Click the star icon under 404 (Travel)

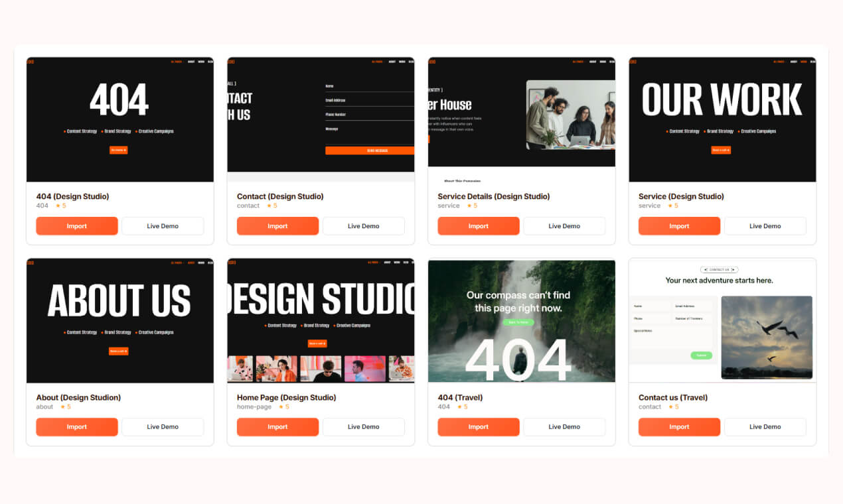tap(459, 407)
